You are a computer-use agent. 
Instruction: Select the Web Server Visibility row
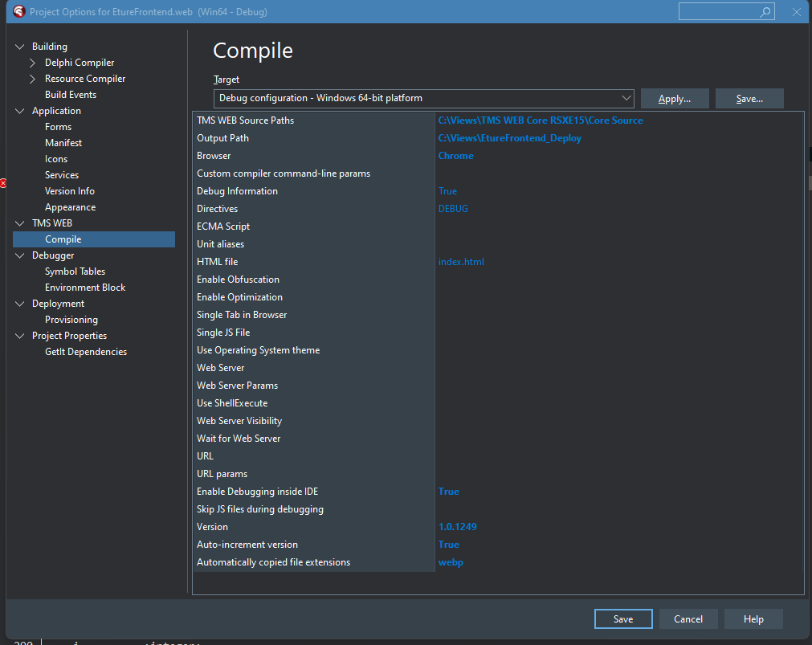click(x=498, y=421)
